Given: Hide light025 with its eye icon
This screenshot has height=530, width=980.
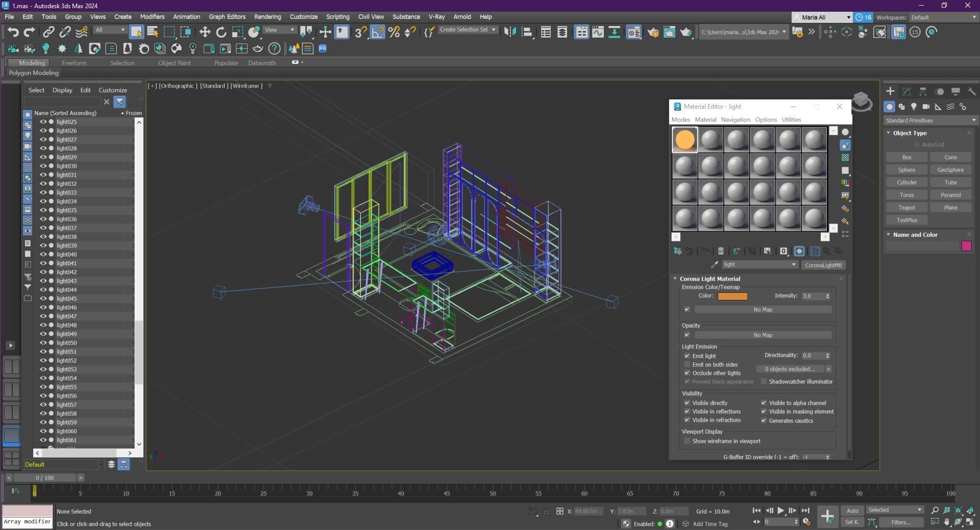Looking at the screenshot, I should click(x=43, y=122).
